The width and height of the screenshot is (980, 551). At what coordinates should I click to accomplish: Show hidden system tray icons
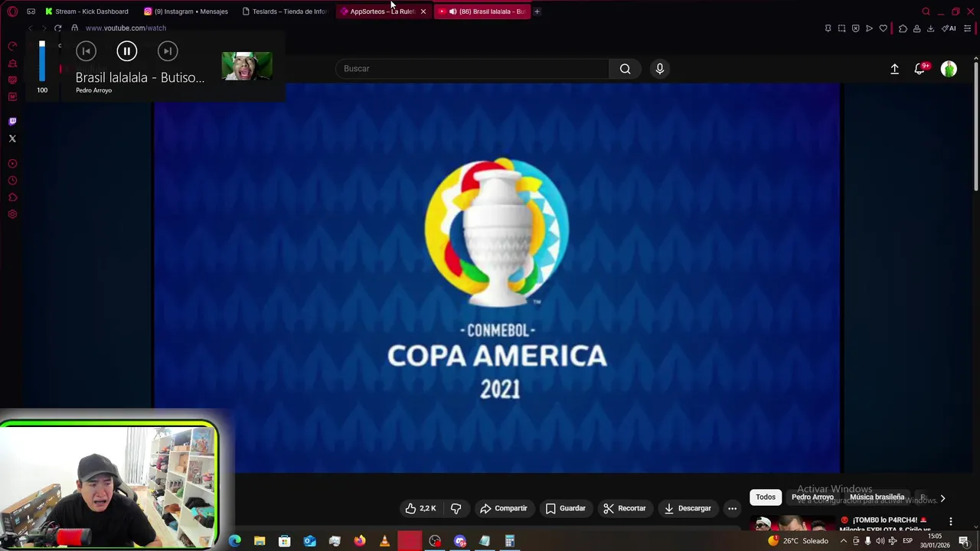pos(844,541)
